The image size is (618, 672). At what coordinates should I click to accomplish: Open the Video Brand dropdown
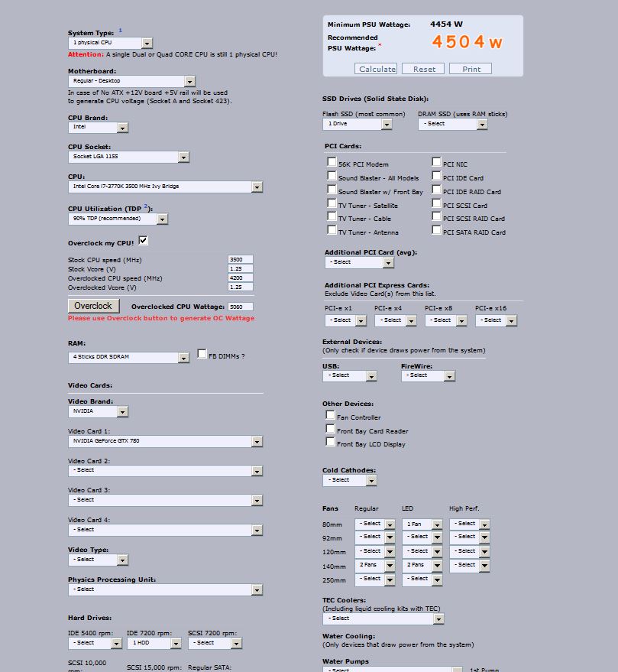coord(98,411)
